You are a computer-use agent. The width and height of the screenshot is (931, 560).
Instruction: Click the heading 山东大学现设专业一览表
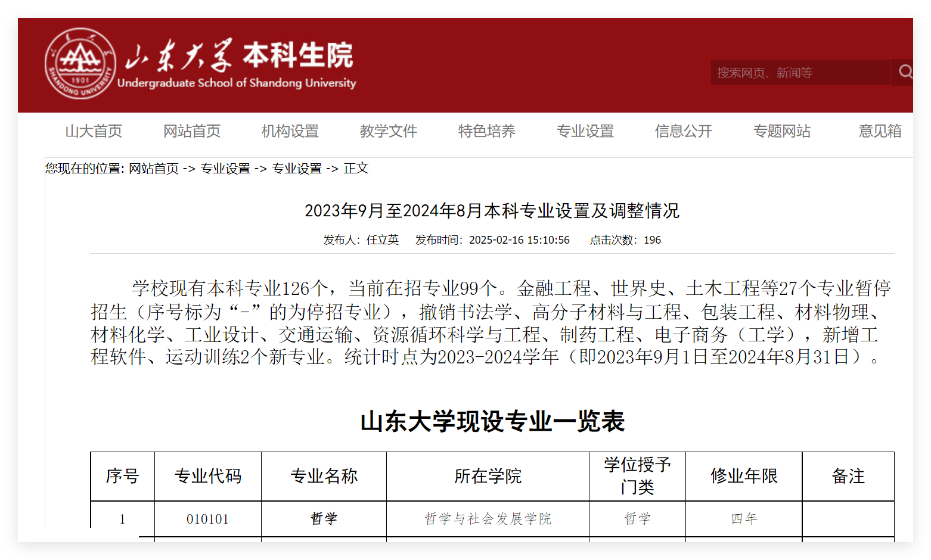coord(492,421)
